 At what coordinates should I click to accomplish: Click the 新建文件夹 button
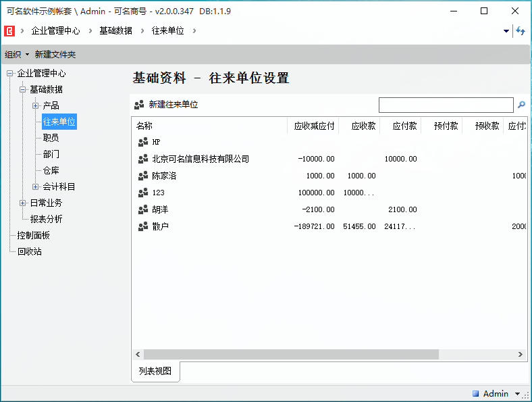tap(55, 55)
